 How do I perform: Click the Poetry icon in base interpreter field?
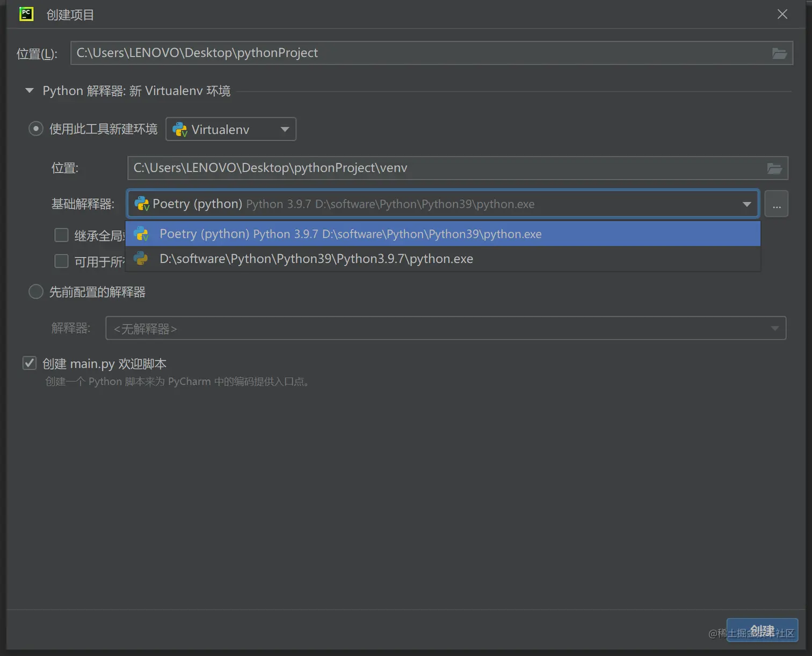(142, 204)
